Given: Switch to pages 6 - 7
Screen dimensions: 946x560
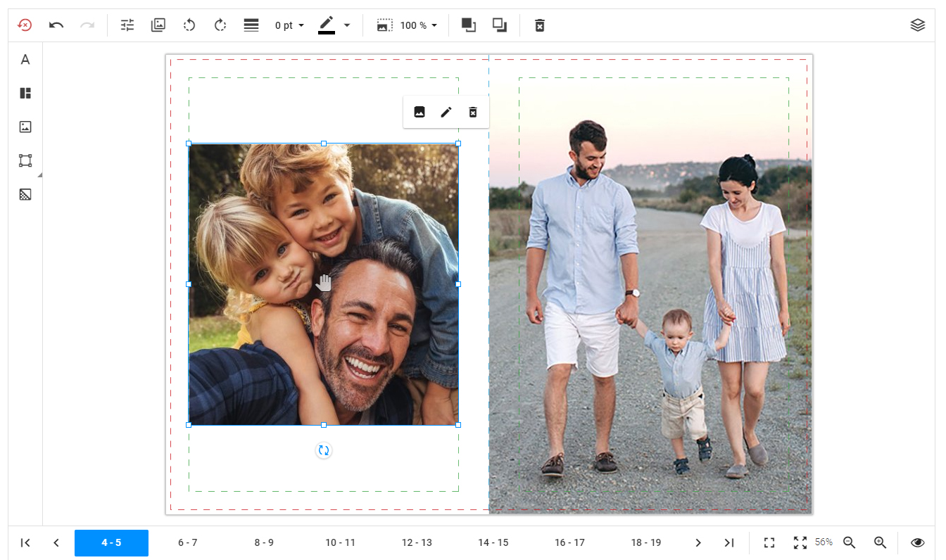Looking at the screenshot, I should tap(188, 542).
